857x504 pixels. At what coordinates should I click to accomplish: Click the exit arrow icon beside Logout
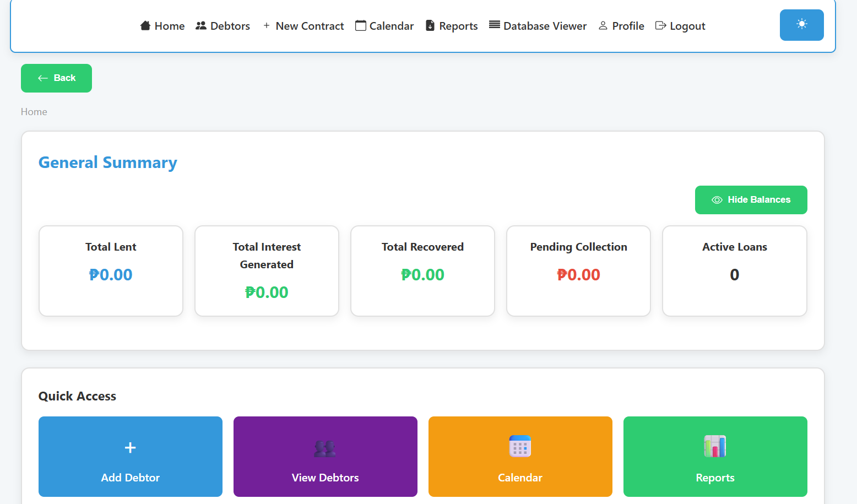[660, 25]
